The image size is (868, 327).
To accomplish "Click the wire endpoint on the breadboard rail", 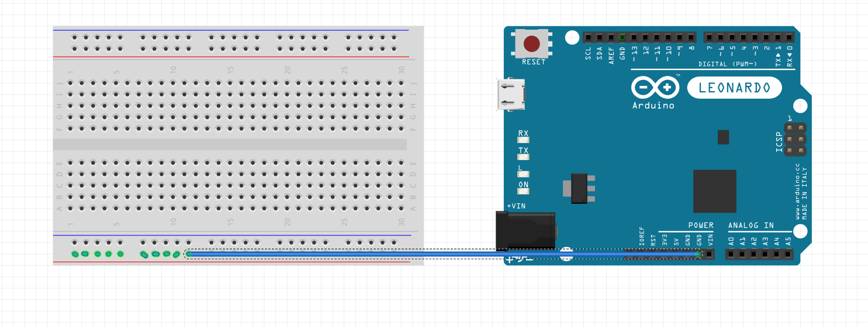I will click(x=188, y=254).
